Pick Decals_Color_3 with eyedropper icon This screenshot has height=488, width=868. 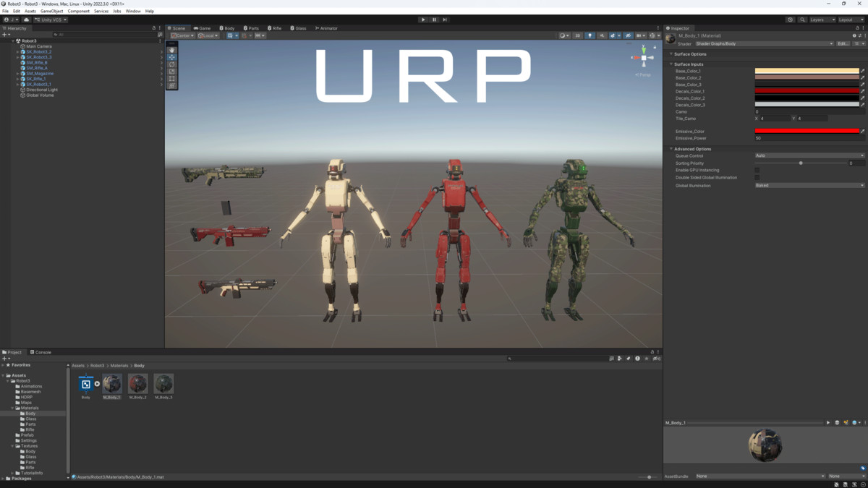coord(862,105)
